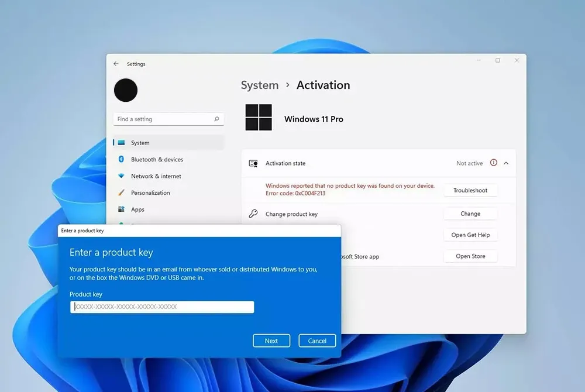Click the magnifier icon in Find a setting
This screenshot has width=585, height=392.
pos(217,119)
